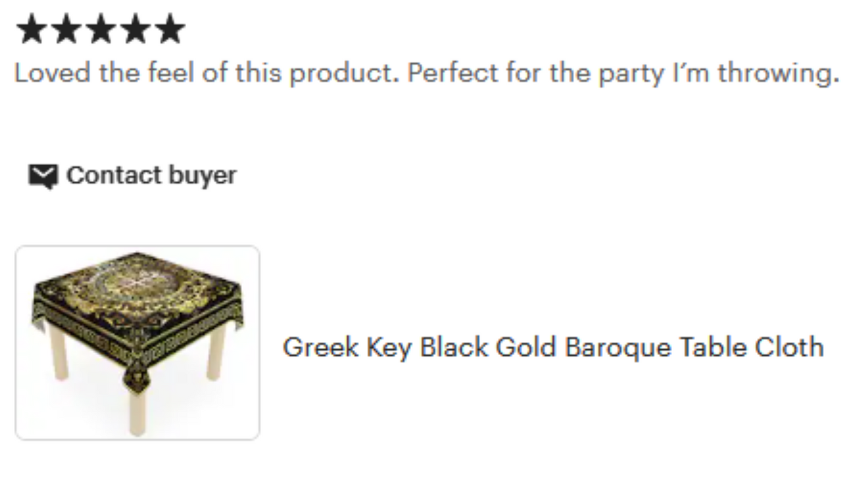Viewport: 868px width, 503px height.
Task: Click the front table leg in the photo
Action: pos(138,409)
